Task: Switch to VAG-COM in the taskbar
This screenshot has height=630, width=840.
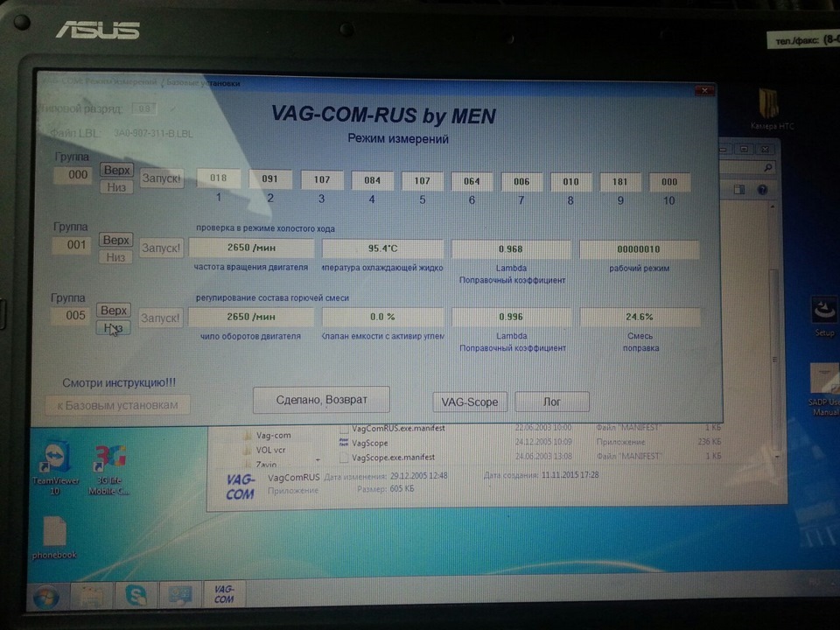Action: tap(224, 593)
